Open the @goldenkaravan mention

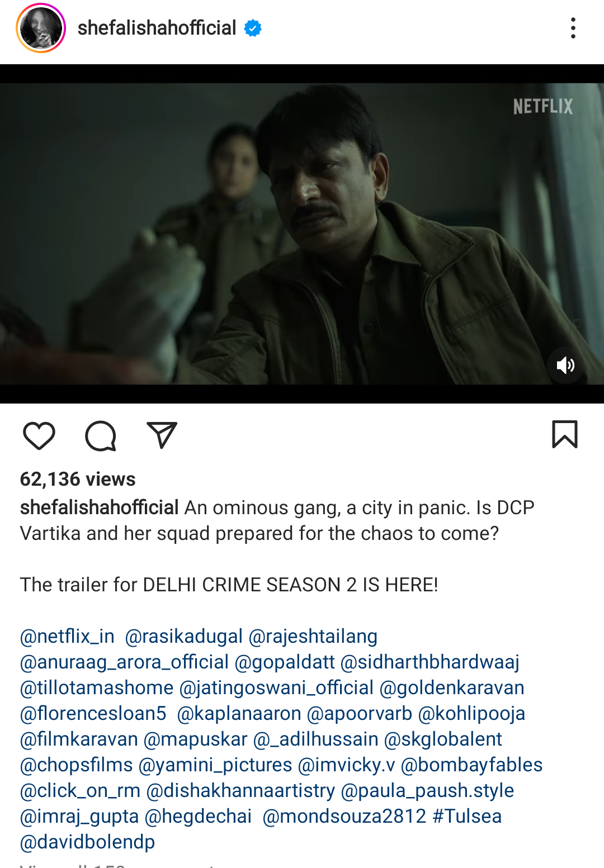tap(452, 687)
